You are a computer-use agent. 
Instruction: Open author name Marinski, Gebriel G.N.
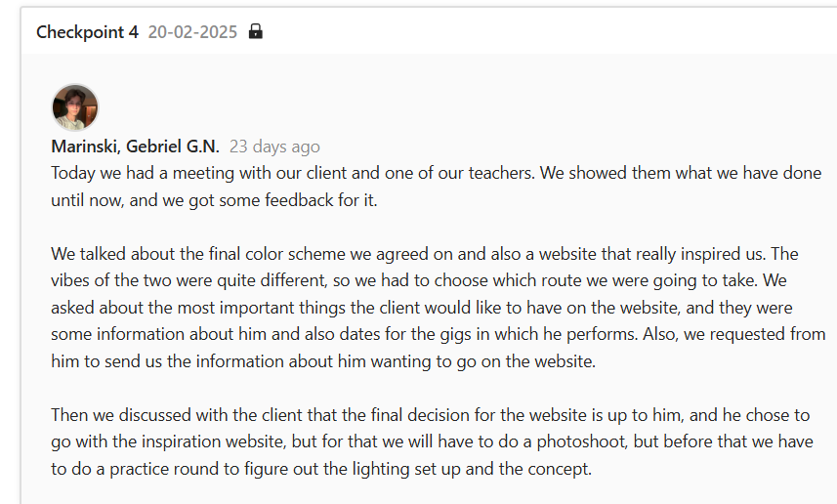point(135,147)
